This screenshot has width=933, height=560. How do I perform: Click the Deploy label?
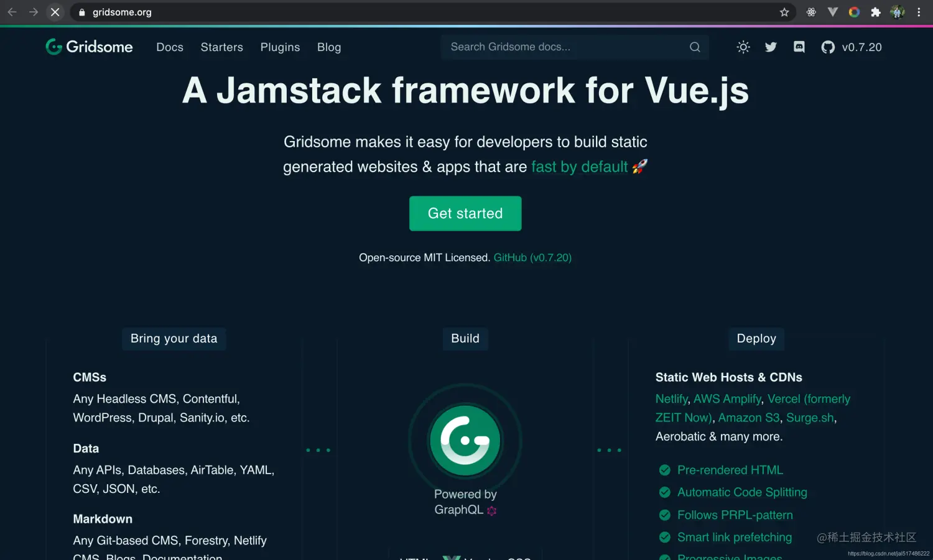(756, 339)
